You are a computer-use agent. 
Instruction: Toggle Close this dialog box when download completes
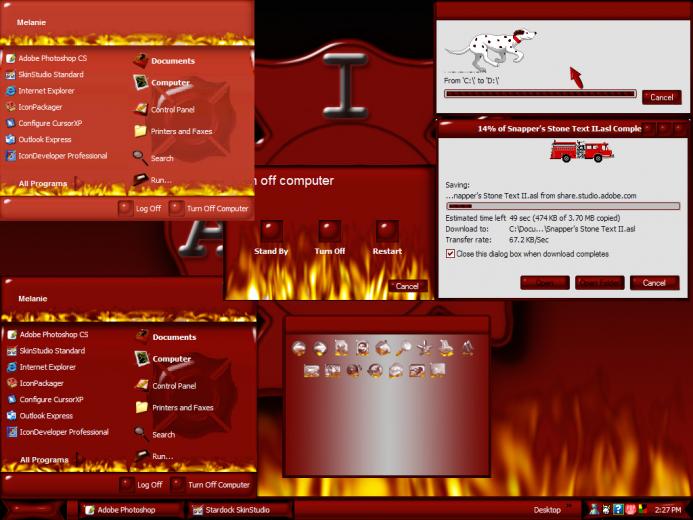[450, 254]
